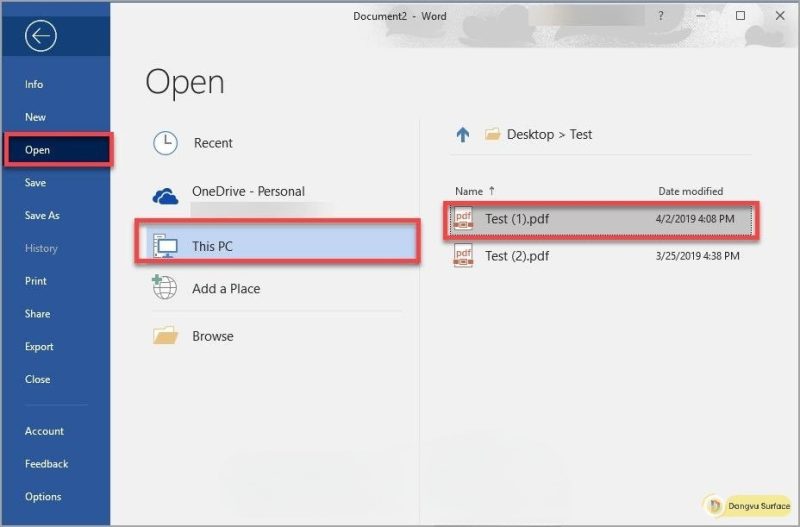
Task: Sort files by Name column header
Action: (469, 191)
